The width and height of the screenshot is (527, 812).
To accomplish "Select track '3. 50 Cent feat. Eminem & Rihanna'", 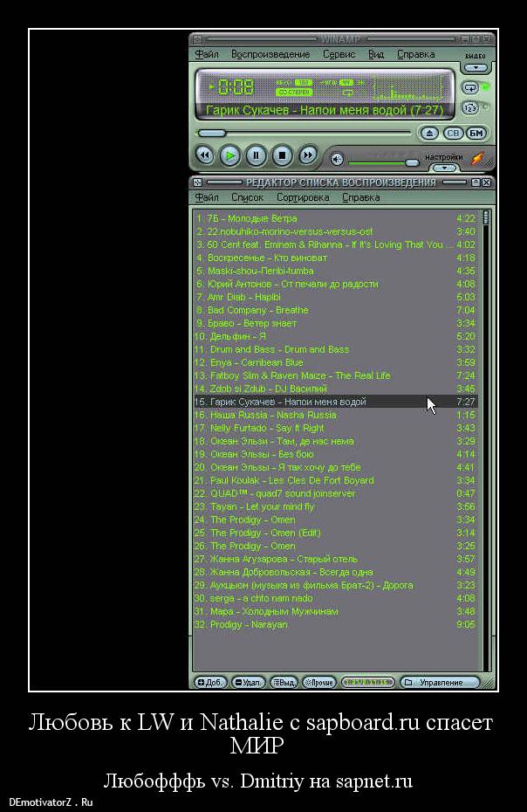I will [x=335, y=244].
